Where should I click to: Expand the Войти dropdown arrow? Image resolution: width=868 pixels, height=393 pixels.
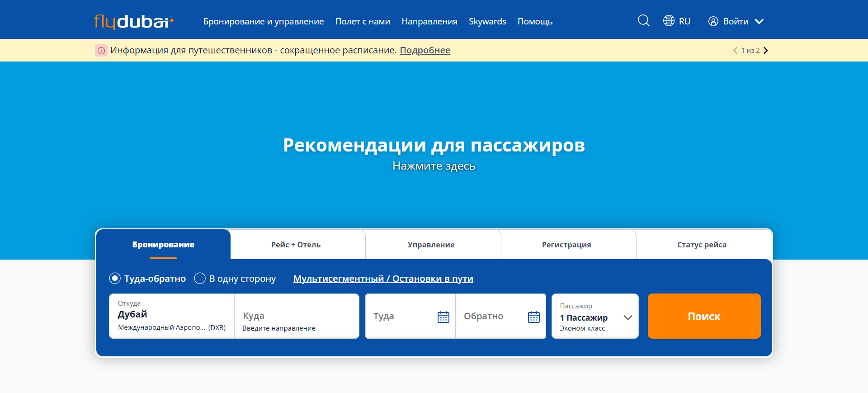759,21
